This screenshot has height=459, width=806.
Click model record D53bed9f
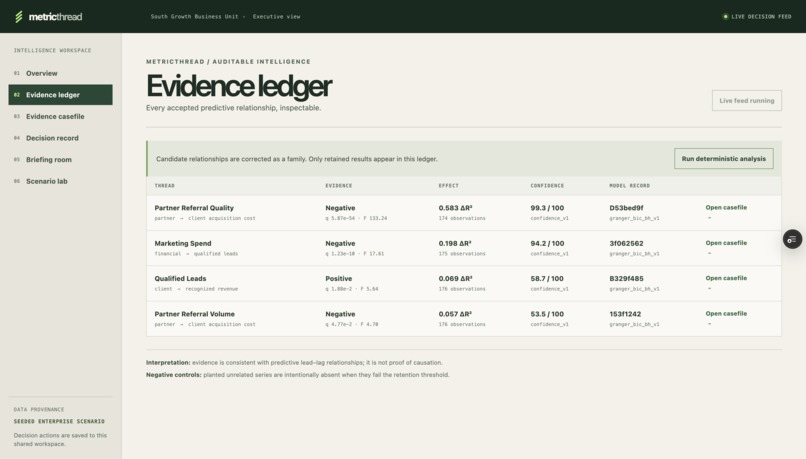pos(626,208)
